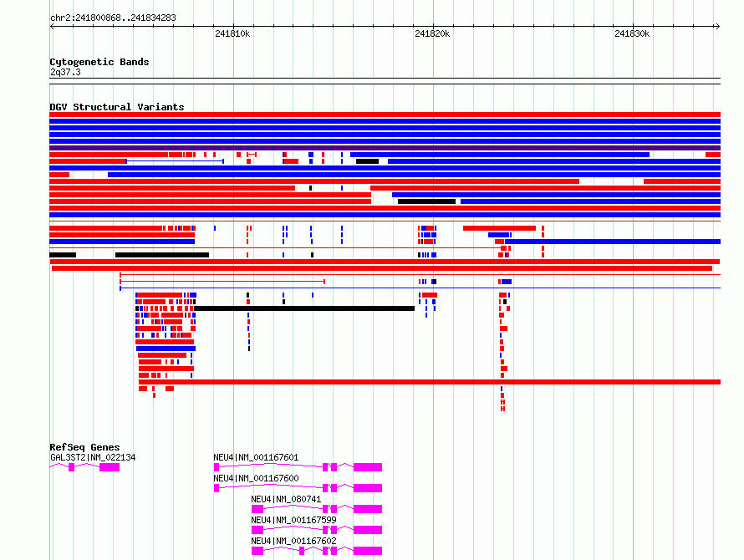The height and width of the screenshot is (560, 744).
Task: Click the purple full-width DGV variant bar
Action: click(385, 148)
